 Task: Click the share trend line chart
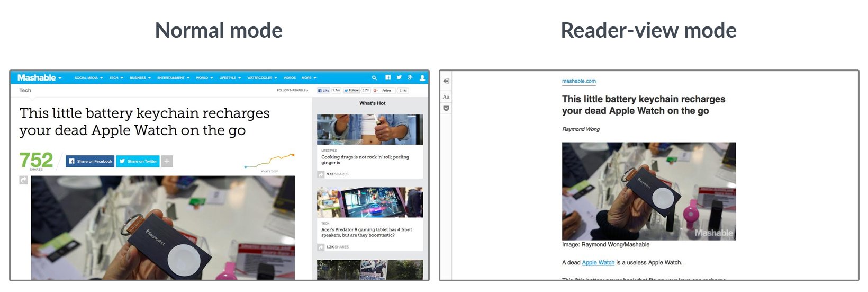(269, 160)
